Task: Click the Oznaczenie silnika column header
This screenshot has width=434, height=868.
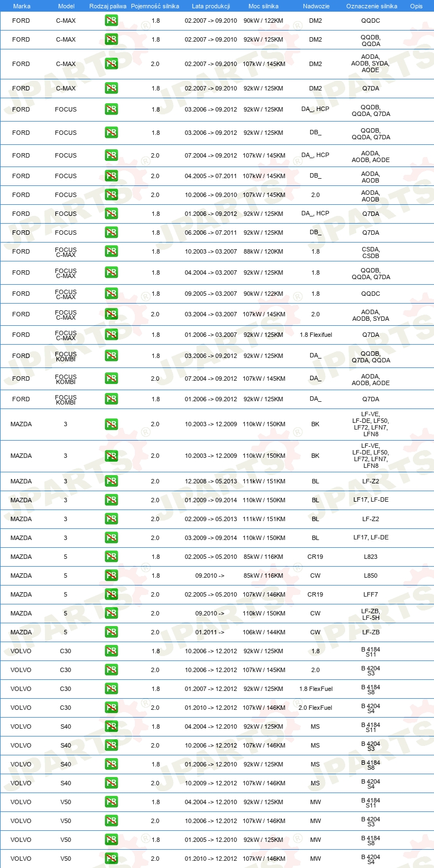Action: click(371, 6)
